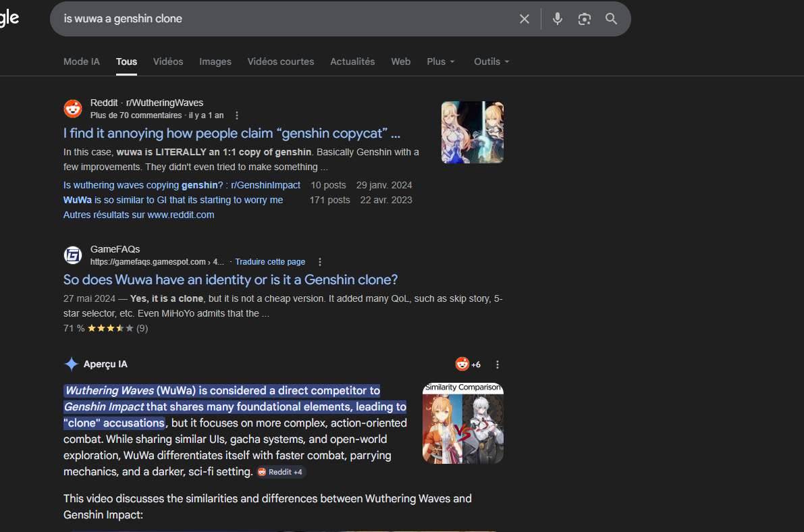This screenshot has width=804, height=532.
Task: Open image search with camera lens icon
Action: pos(584,19)
